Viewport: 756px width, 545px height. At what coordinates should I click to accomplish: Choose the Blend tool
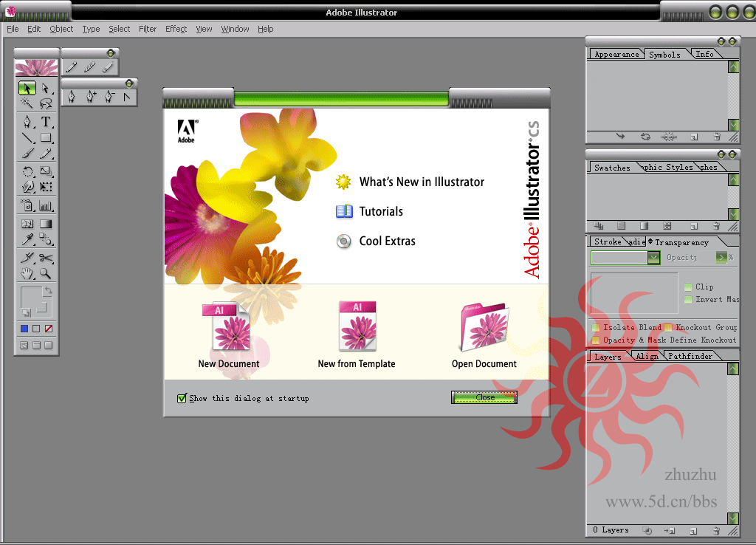point(45,239)
